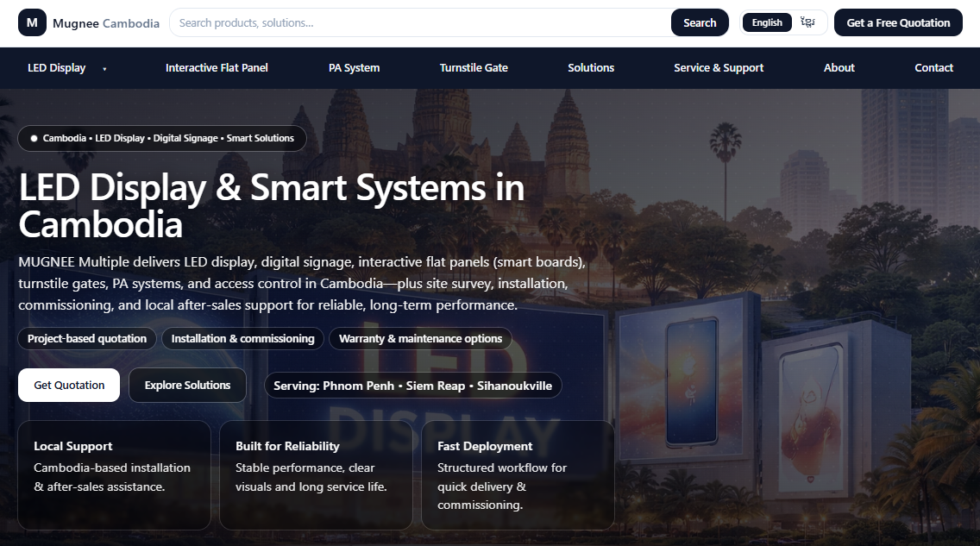Open the Interactive Flat Panel menu item

(217, 67)
